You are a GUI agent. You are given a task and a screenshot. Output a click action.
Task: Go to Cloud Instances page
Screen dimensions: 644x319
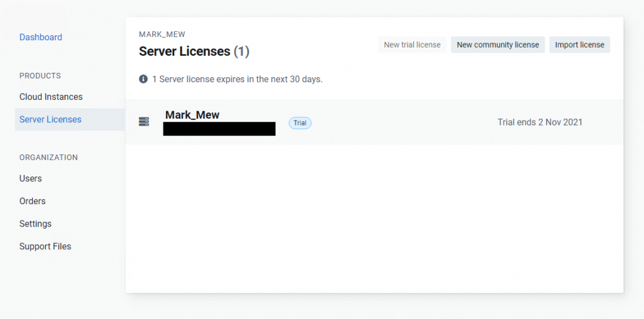[51, 97]
